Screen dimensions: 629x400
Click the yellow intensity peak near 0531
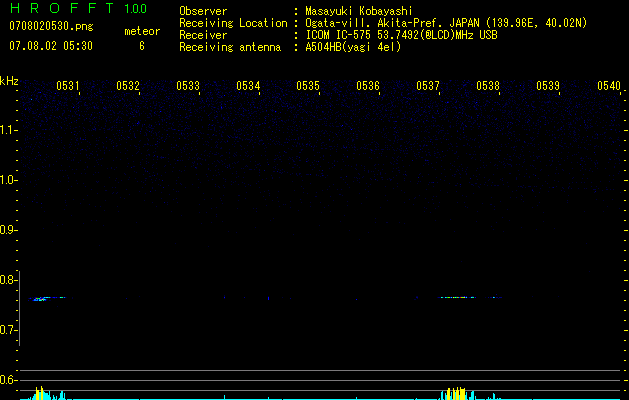[39, 393]
